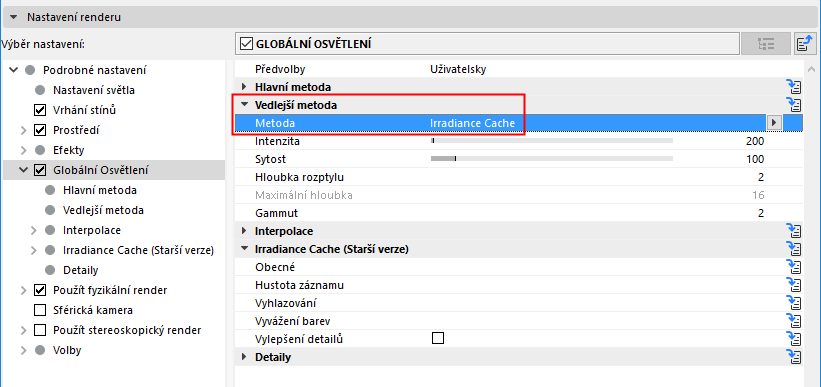Select Nastavení světla in tree
Screen dimensions: 821x387
tap(94, 90)
